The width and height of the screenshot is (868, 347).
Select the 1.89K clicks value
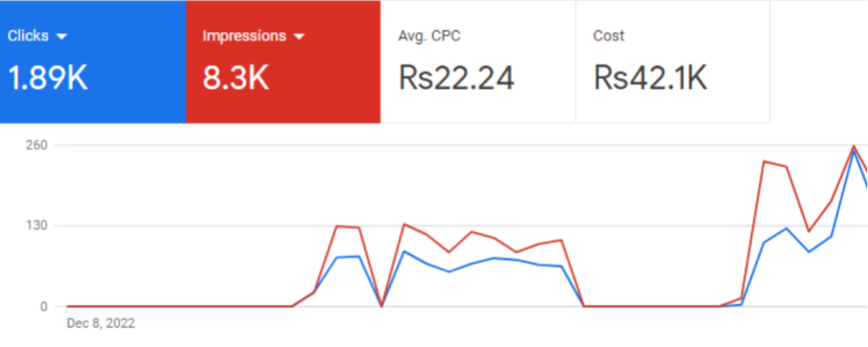[x=48, y=78]
